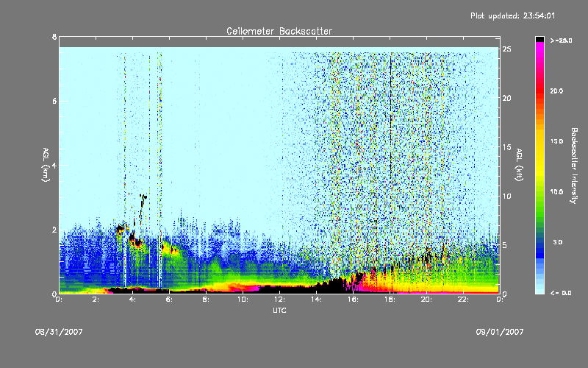Click the "Ceilometer Backscatter" plot title
The height and width of the screenshot is (368, 588).
279,31
